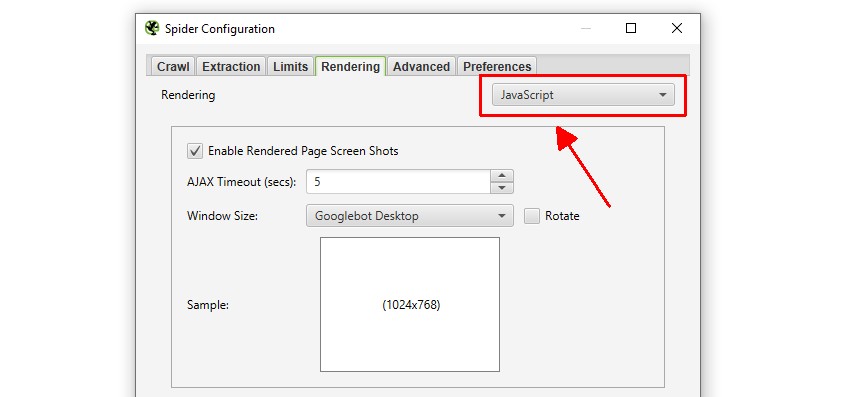Switch to the Crawl tab
Screen dimensions: 850x397
coord(173,67)
